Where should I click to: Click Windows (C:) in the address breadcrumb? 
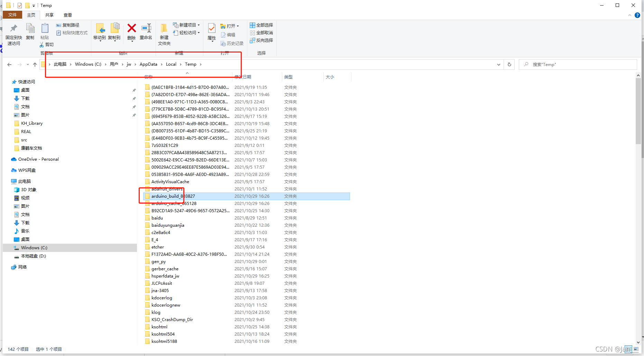click(88, 64)
